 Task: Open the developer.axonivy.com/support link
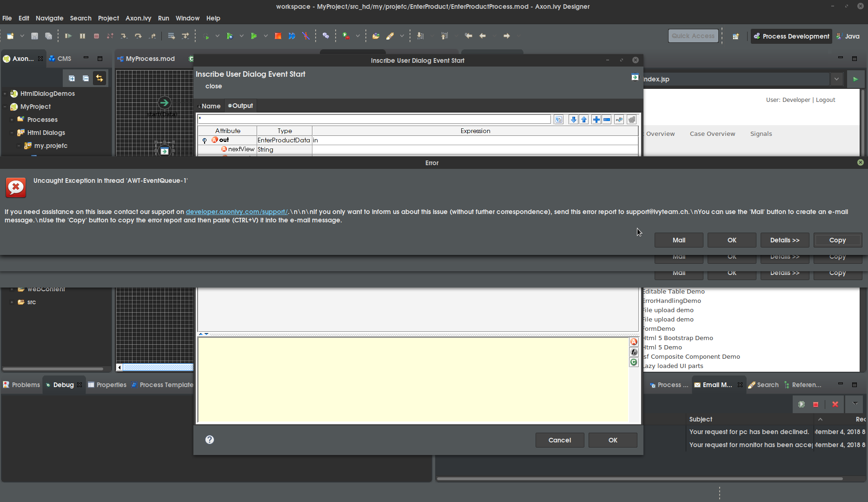(237, 212)
